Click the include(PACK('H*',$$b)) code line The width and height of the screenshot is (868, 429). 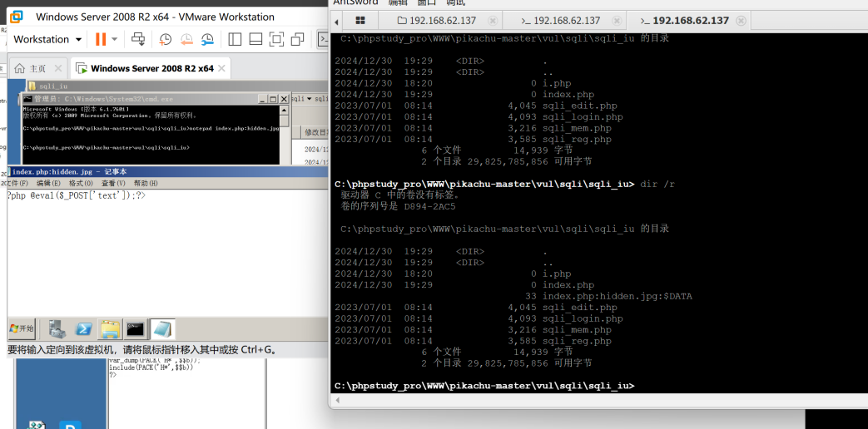(151, 367)
